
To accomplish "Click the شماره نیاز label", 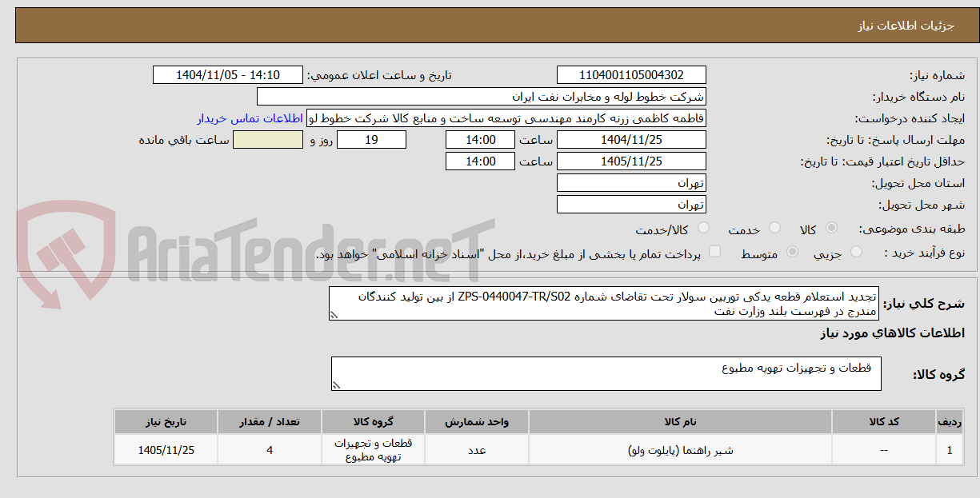I will coord(937,75).
